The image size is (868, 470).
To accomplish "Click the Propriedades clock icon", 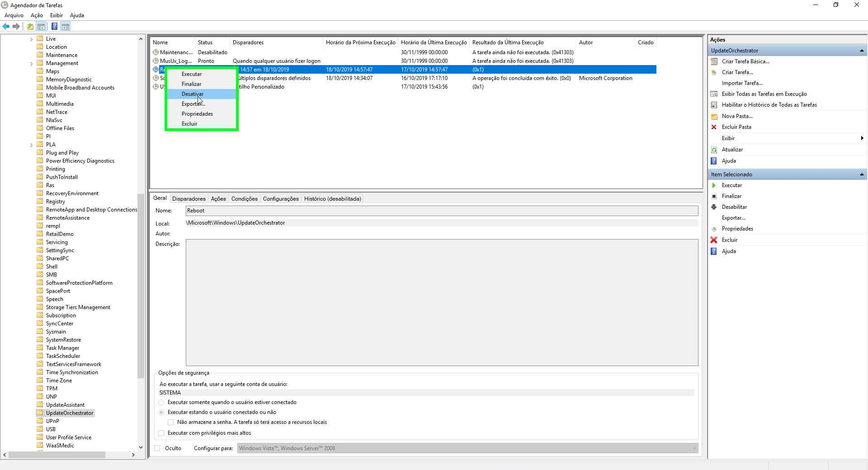I will click(x=714, y=229).
